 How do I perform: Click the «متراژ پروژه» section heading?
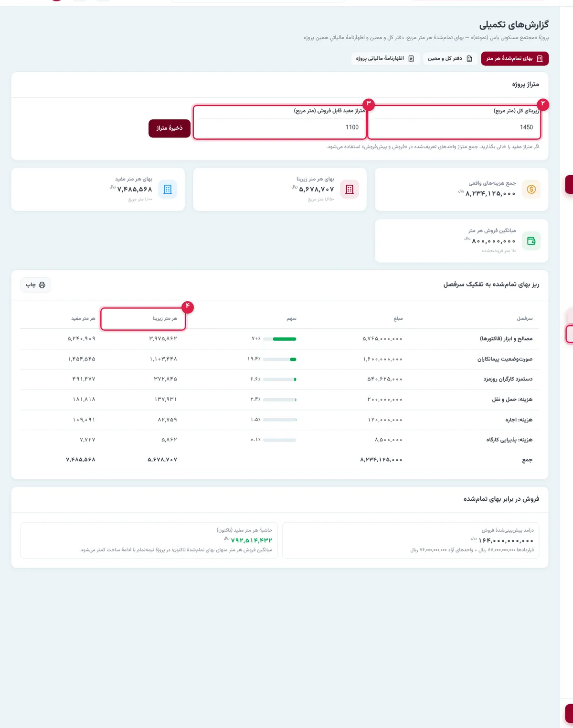tap(526, 84)
